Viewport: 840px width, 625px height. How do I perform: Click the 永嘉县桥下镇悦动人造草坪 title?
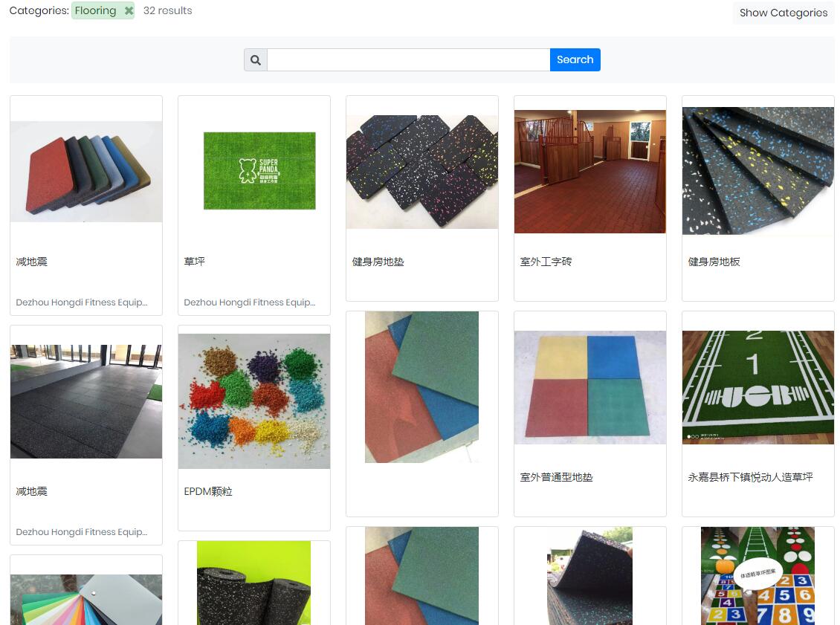point(751,477)
